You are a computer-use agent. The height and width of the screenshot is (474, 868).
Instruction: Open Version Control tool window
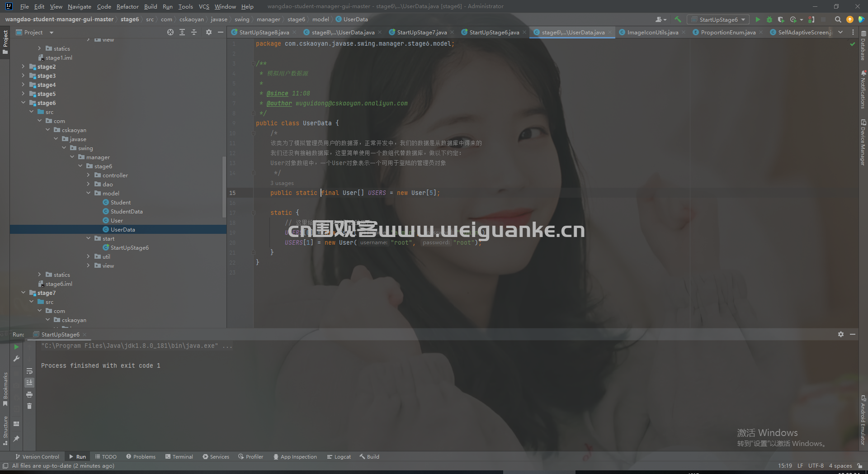point(37,457)
